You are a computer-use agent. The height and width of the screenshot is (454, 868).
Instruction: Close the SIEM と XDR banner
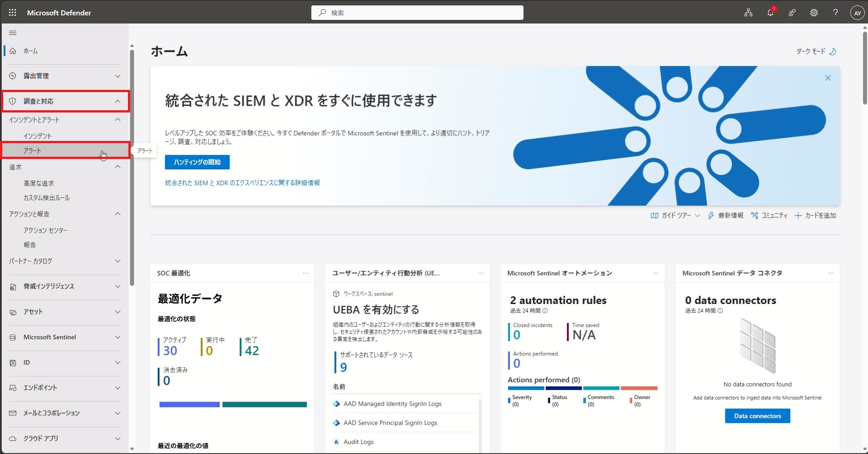coord(828,78)
